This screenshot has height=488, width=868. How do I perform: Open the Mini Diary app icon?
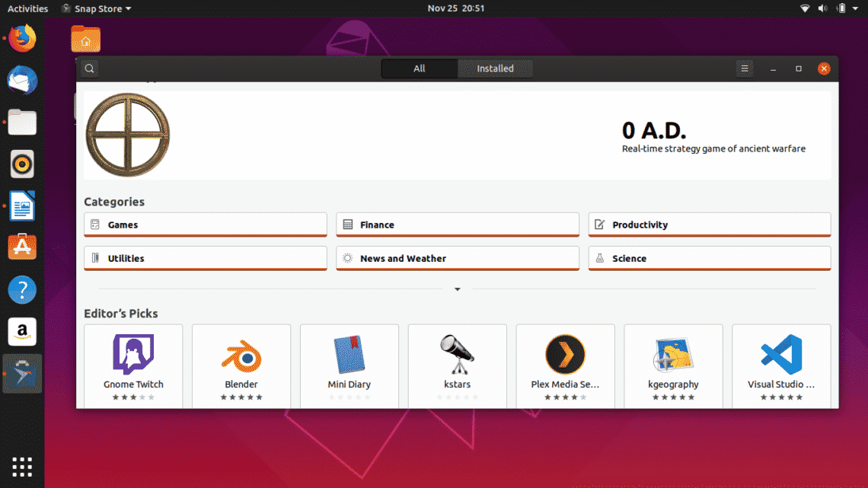click(349, 354)
